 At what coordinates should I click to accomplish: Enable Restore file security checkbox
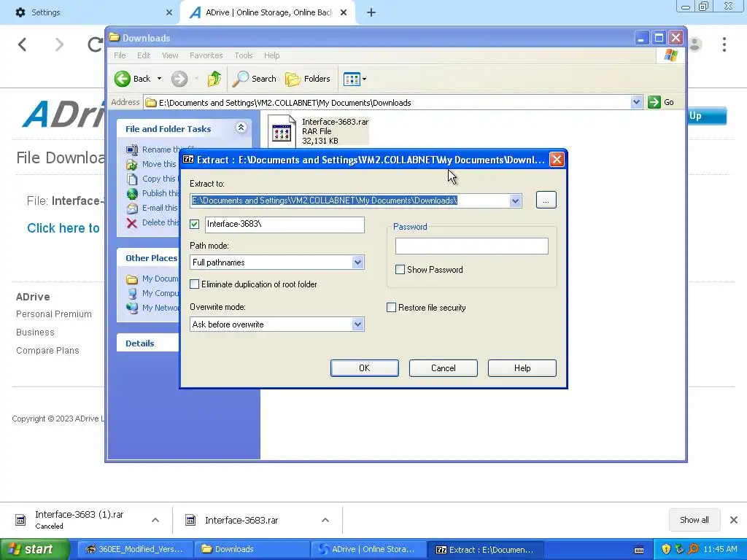(x=391, y=308)
